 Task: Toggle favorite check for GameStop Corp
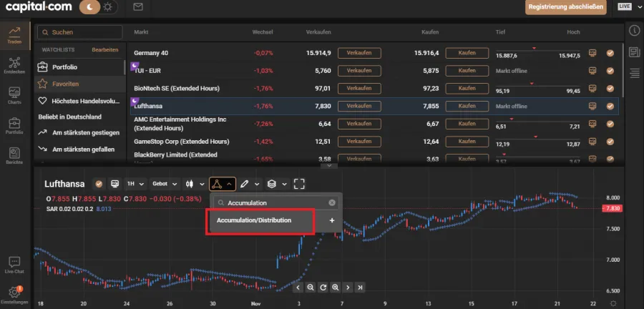(x=610, y=141)
